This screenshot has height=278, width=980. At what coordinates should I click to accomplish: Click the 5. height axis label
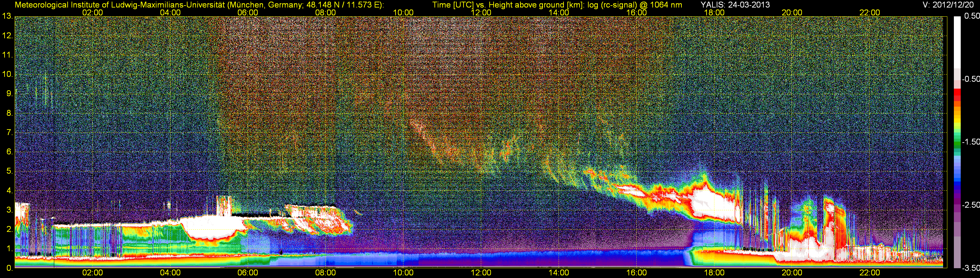point(9,171)
